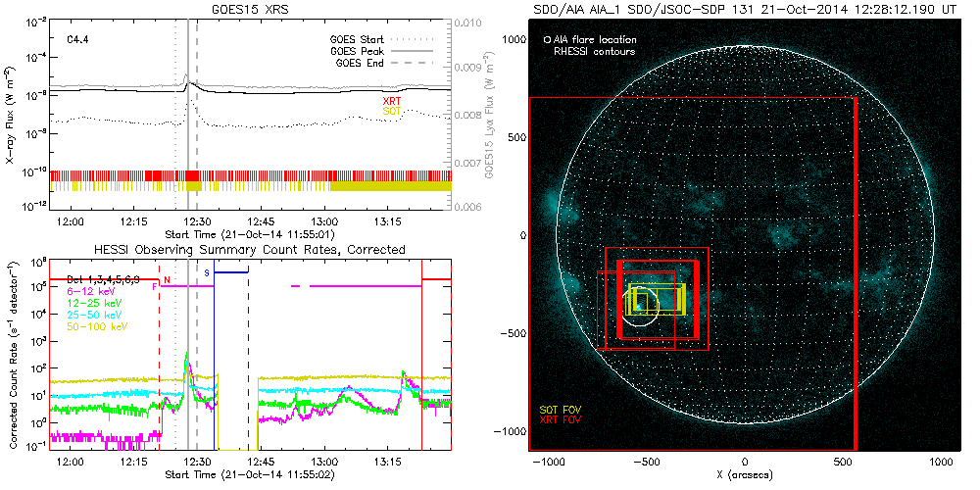Click the small circle icon beside 'AIA flare location'
This screenshot has width=980, height=490.
point(547,40)
